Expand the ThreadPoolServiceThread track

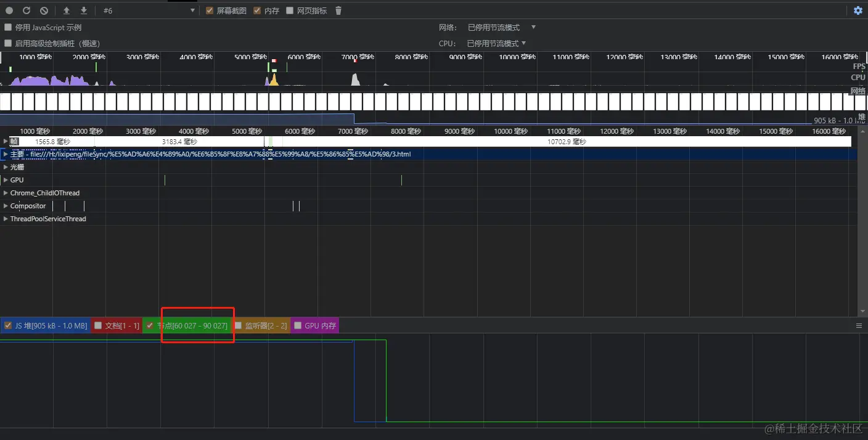(6, 219)
